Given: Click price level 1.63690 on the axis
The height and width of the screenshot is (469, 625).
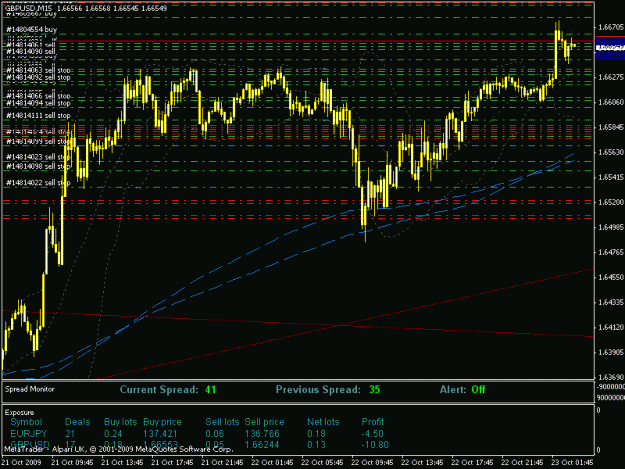Looking at the screenshot, I should coord(611,377).
